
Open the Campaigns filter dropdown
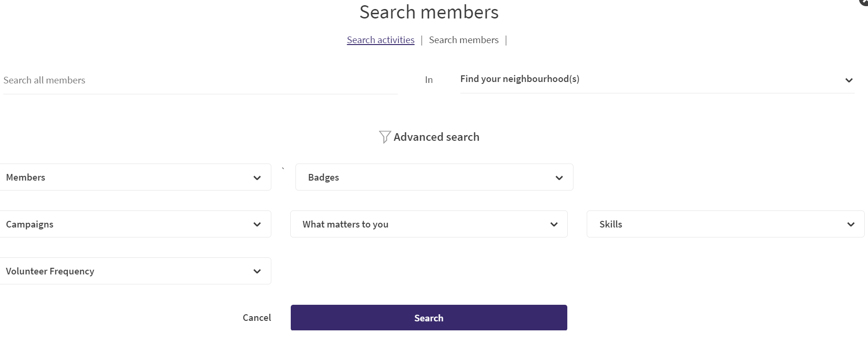pyautogui.click(x=135, y=224)
